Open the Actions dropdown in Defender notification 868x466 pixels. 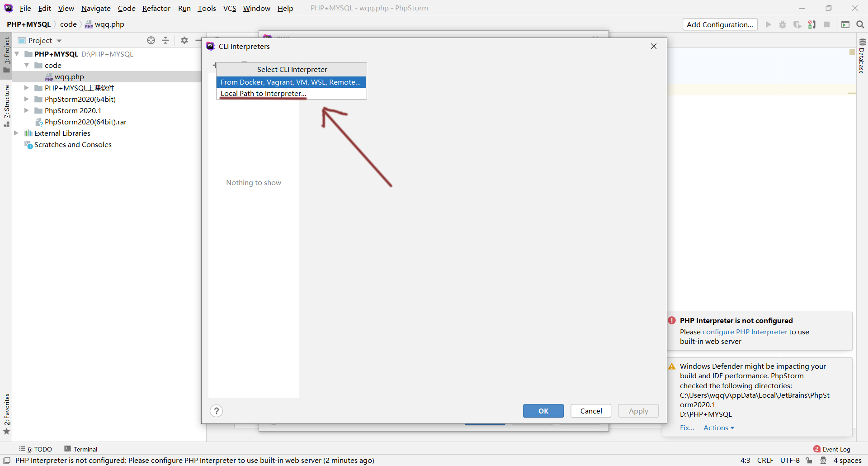718,428
